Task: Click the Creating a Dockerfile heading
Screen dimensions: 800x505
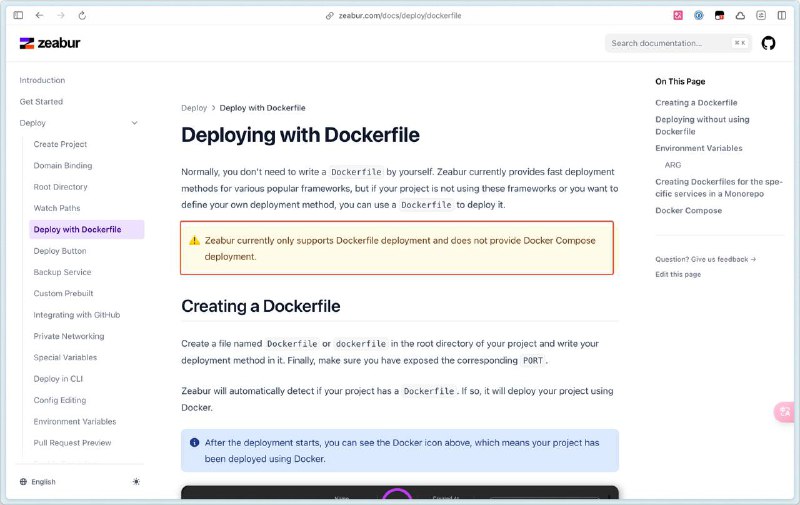Action: (x=261, y=306)
